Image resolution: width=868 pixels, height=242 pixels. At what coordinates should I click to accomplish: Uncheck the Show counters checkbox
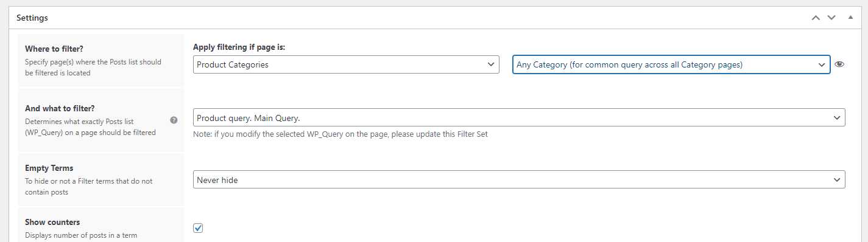click(x=198, y=228)
